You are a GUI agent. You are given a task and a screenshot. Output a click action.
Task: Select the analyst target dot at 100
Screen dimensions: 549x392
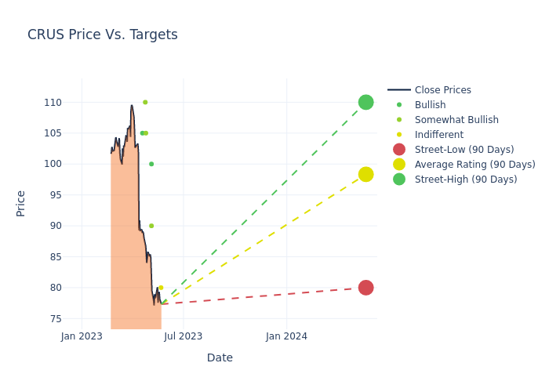point(151,164)
